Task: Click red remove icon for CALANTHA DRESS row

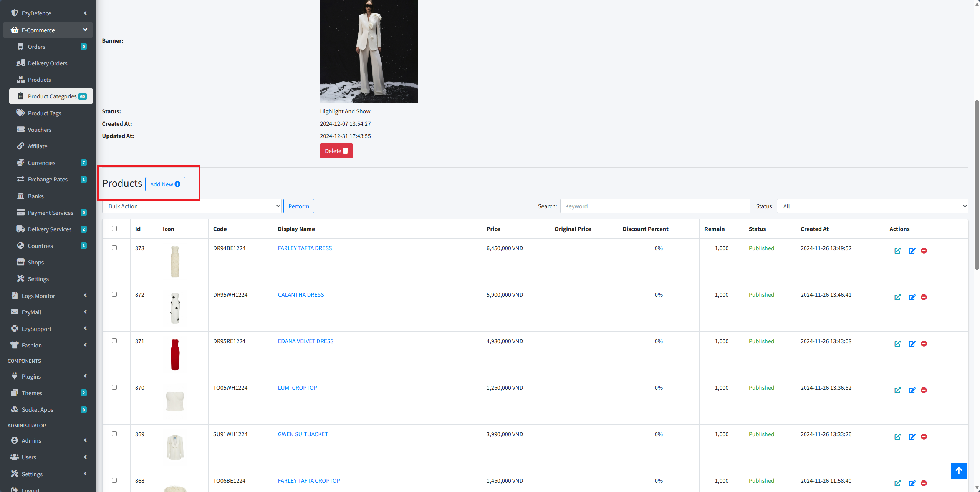Action: pyautogui.click(x=924, y=298)
